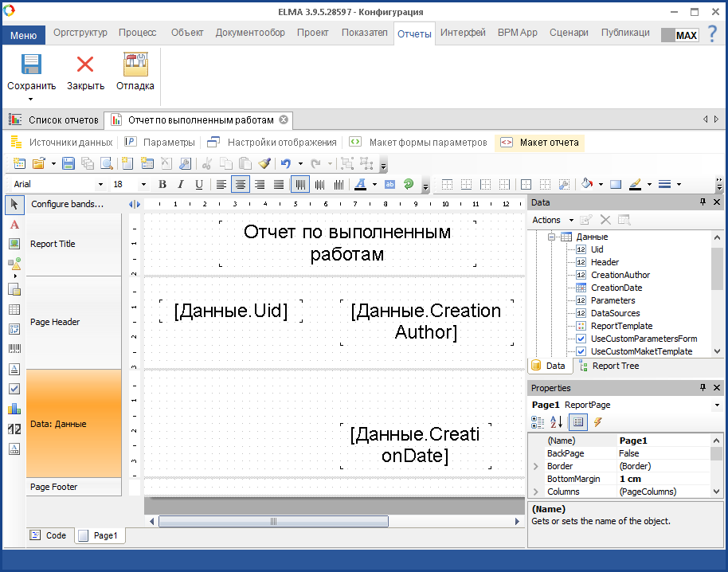Click the Отладка debug toolbox icon
The width and height of the screenshot is (728, 572).
tap(135, 65)
